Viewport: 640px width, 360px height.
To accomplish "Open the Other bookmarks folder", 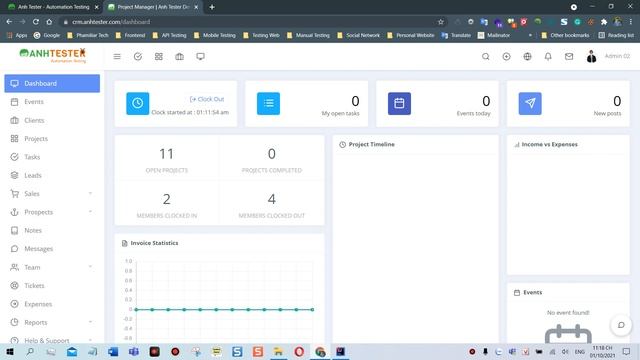I will (565, 36).
